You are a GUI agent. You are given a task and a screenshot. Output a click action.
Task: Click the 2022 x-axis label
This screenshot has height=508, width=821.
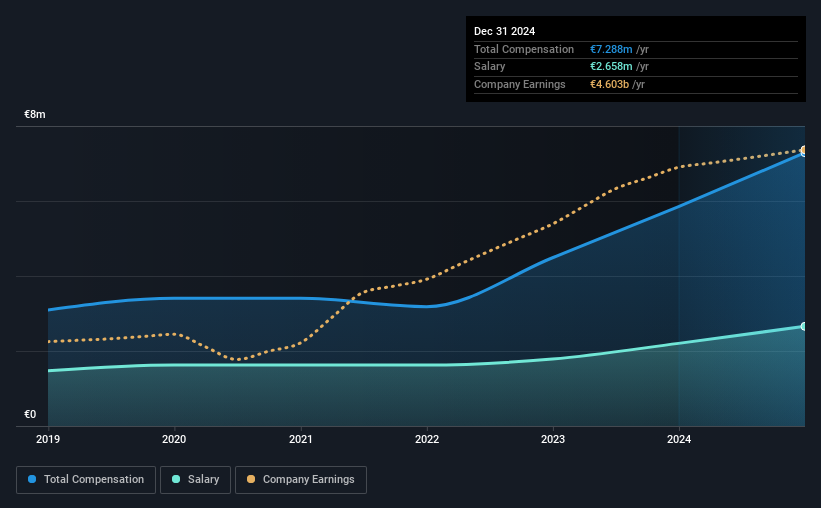pos(427,439)
